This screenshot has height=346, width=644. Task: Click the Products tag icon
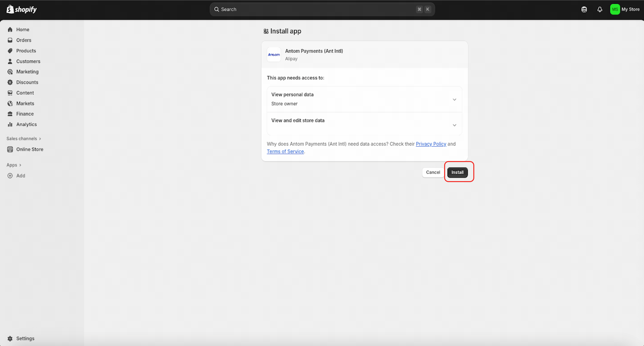pos(10,51)
